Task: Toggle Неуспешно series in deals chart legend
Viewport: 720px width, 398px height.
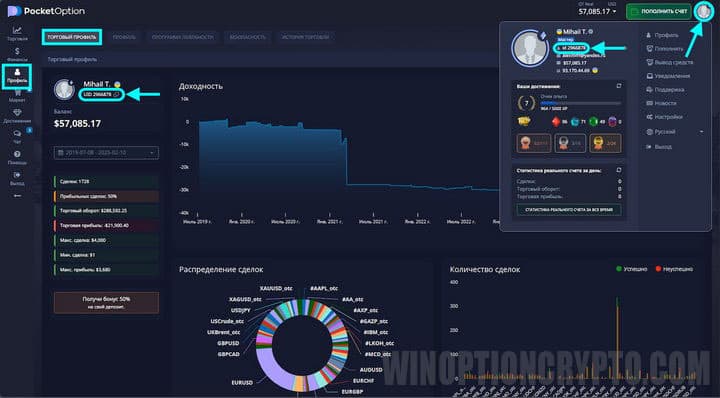Action: click(x=674, y=269)
